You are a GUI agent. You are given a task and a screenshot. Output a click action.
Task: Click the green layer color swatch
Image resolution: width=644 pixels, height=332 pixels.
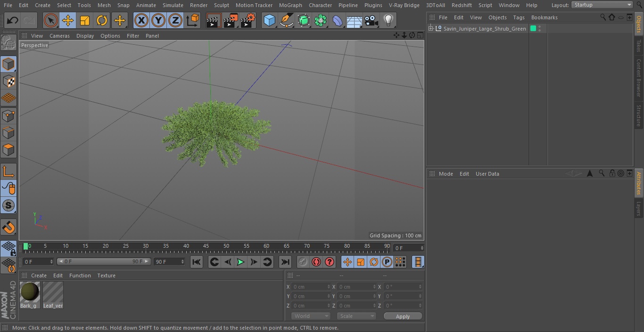[x=533, y=29]
